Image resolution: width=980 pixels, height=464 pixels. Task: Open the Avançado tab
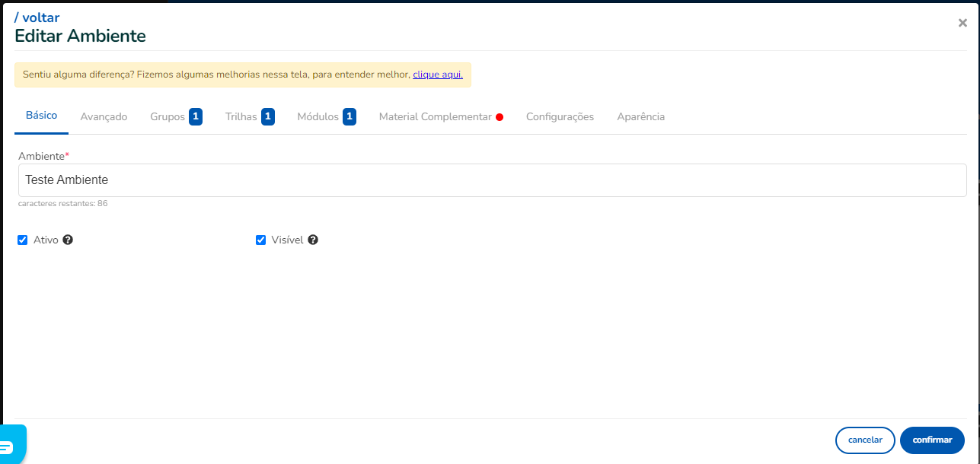pyautogui.click(x=104, y=117)
